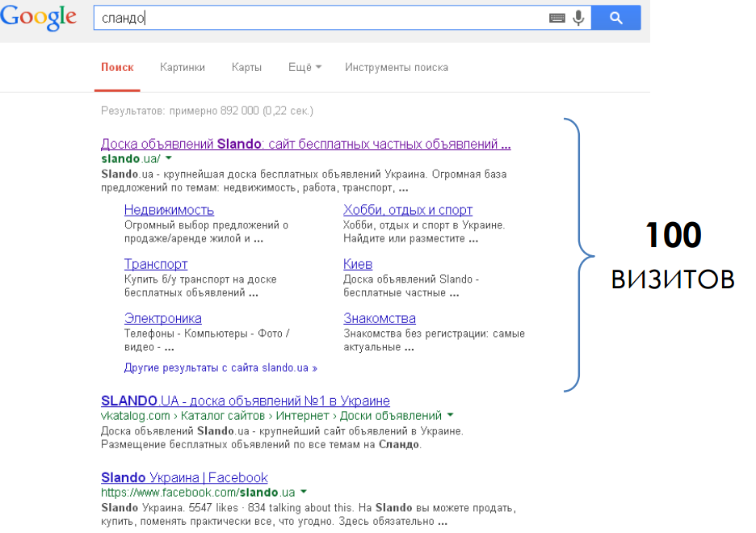The height and width of the screenshot is (533, 756).
Task: Open the Транспорт sitelink
Action: pyautogui.click(x=156, y=264)
